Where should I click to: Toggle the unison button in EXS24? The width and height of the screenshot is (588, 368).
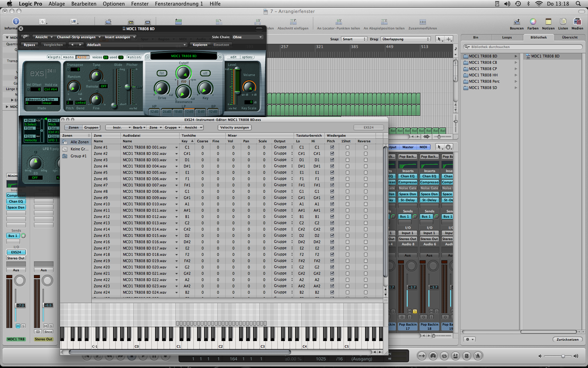click(x=134, y=57)
